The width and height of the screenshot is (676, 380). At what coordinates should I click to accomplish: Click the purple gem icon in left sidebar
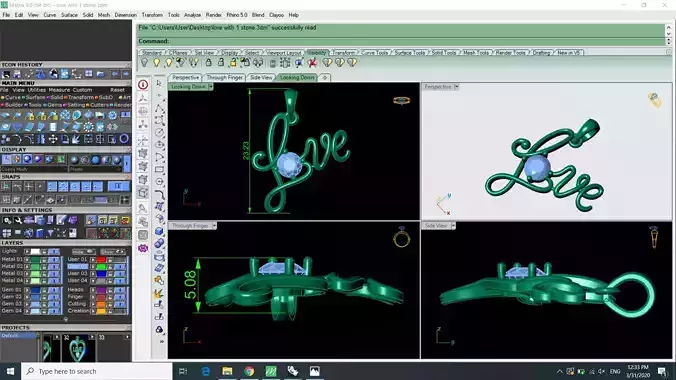pos(143,248)
